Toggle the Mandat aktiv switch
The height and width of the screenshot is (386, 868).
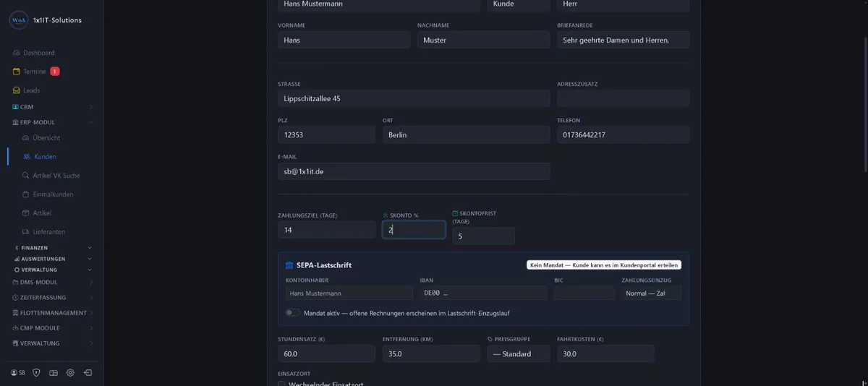tap(292, 313)
